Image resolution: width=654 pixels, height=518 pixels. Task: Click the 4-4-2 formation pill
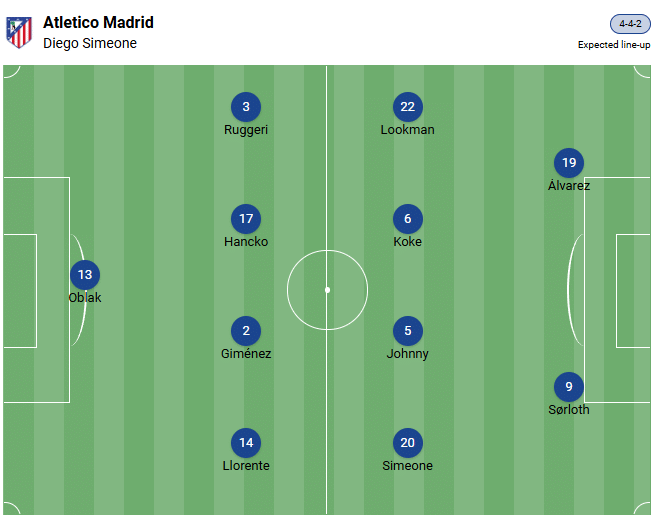click(630, 24)
